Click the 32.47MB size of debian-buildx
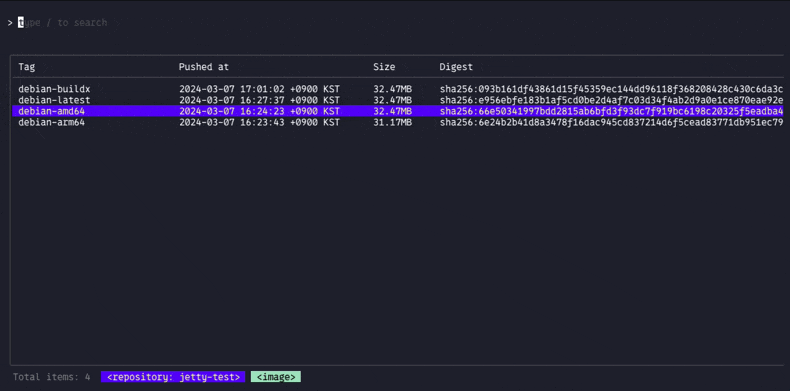Viewport: 790px width, 391px height. (x=392, y=89)
